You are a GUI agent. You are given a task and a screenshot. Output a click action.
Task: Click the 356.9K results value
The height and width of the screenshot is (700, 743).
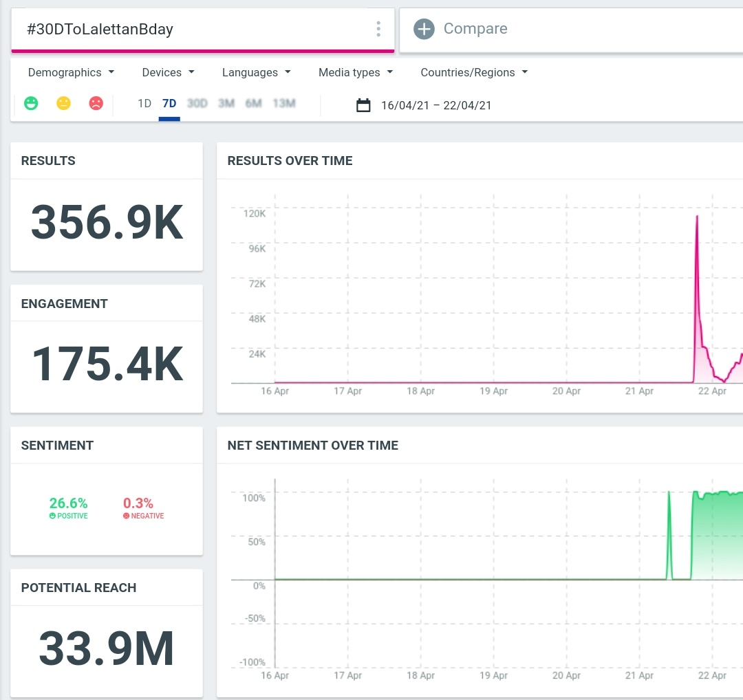point(107,222)
